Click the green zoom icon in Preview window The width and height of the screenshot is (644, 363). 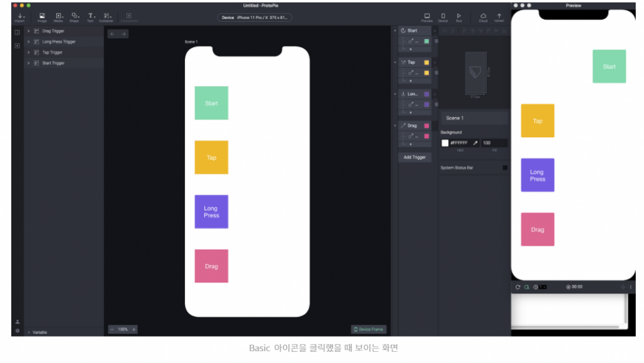pos(526,287)
